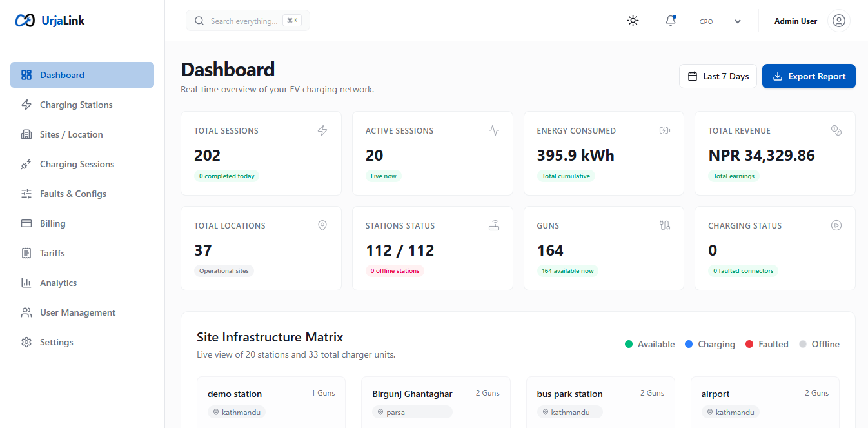Image resolution: width=868 pixels, height=428 pixels.
Task: Toggle light theme sun icon
Action: coord(633,21)
